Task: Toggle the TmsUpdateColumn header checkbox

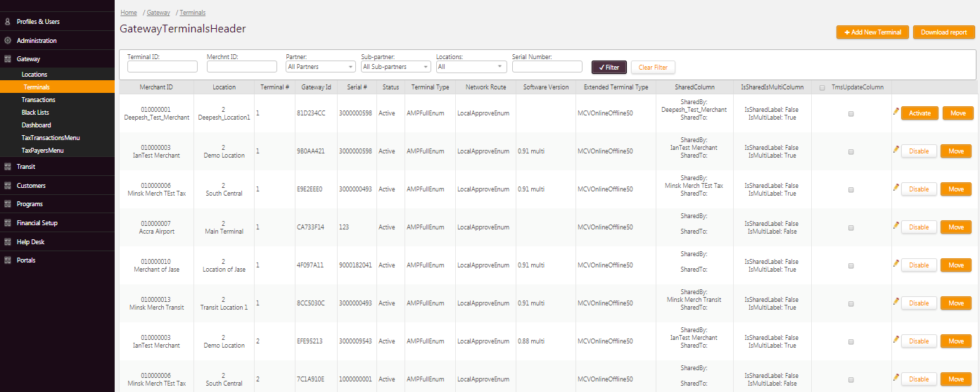Action: click(822, 88)
